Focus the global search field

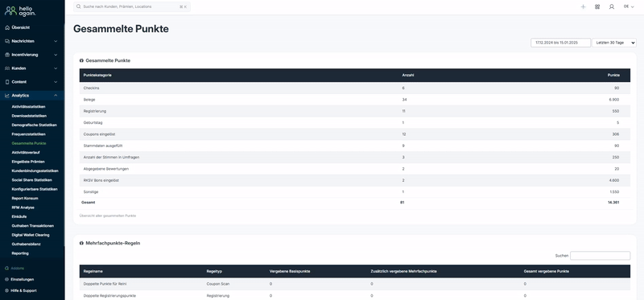click(x=132, y=6)
